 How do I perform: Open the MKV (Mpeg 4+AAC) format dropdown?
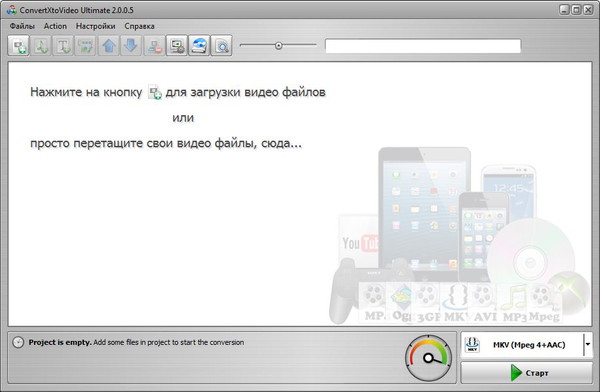[527, 345]
